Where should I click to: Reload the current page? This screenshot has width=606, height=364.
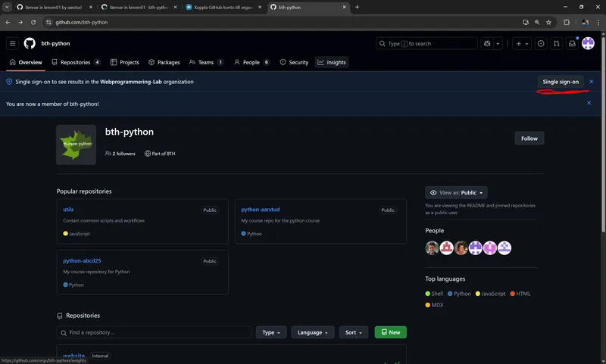[33, 23]
